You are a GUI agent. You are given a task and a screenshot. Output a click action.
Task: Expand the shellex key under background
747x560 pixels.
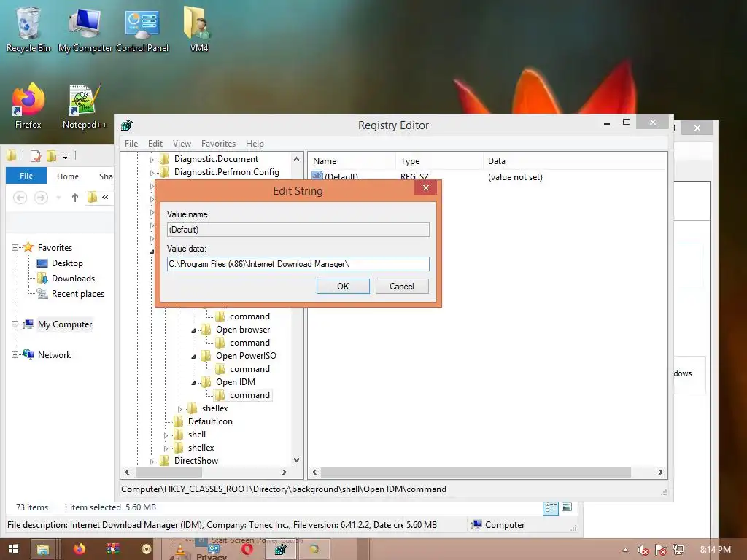[179, 409]
